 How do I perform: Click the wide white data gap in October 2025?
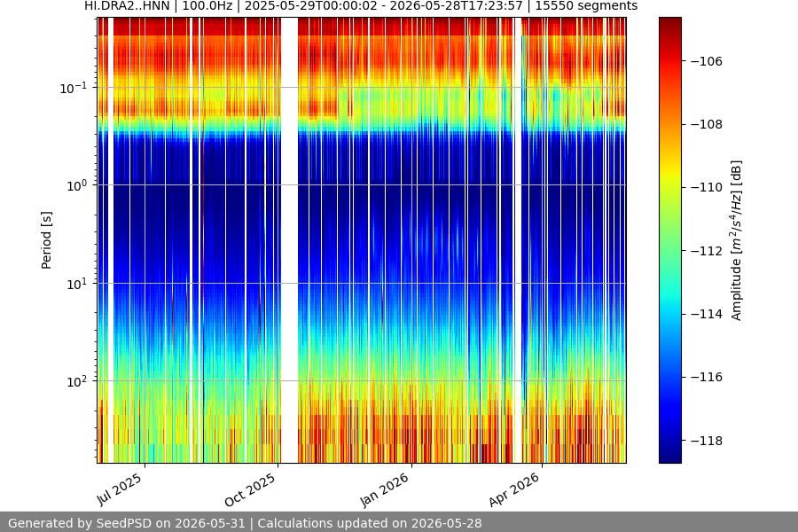coord(289,240)
